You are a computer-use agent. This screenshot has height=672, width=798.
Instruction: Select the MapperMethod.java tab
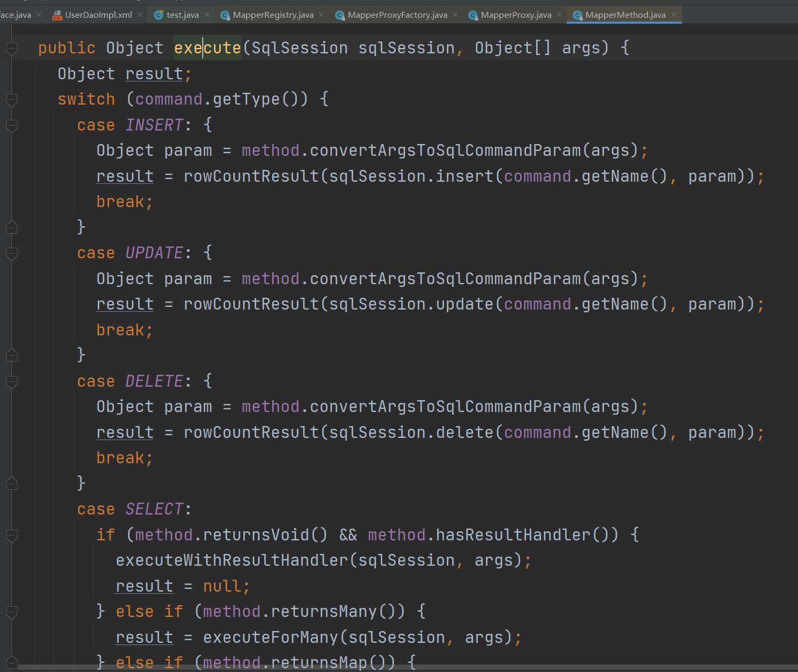pyautogui.click(x=625, y=15)
